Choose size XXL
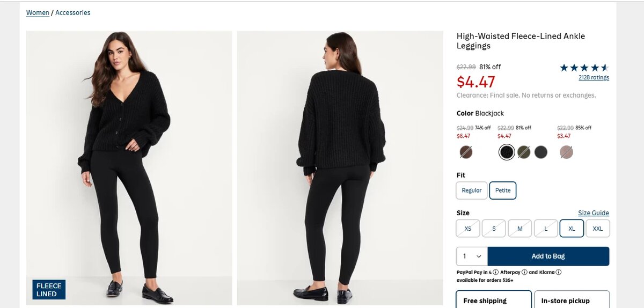The image size is (644, 308). [597, 229]
